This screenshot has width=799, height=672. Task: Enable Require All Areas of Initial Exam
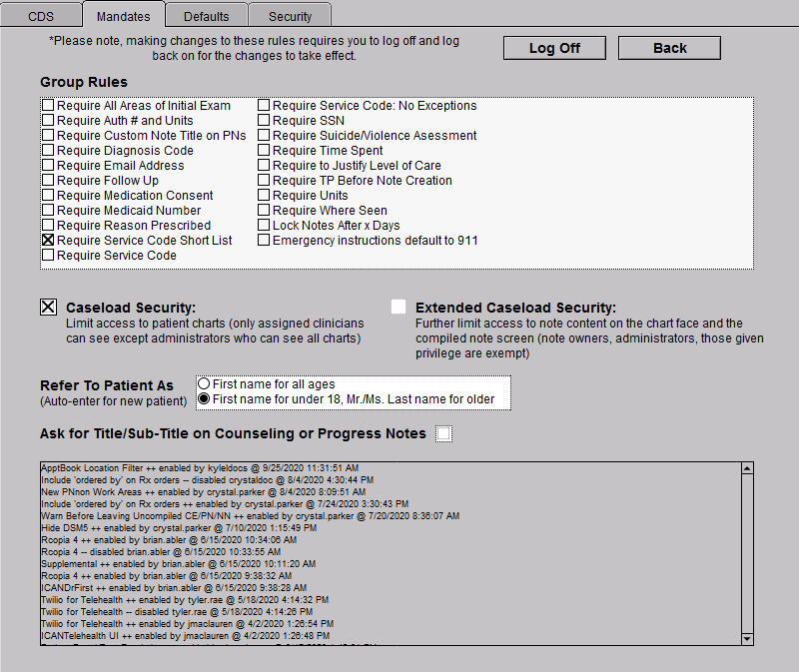point(48,106)
